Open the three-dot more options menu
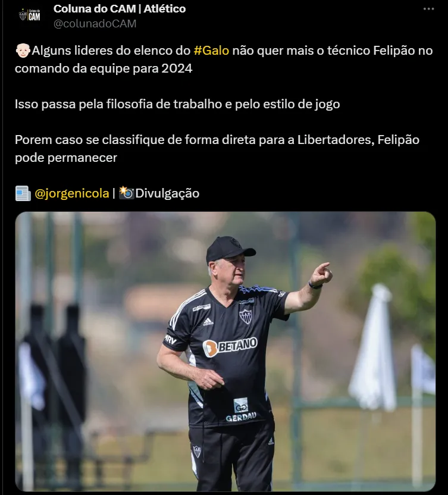The width and height of the screenshot is (448, 495). click(x=429, y=9)
